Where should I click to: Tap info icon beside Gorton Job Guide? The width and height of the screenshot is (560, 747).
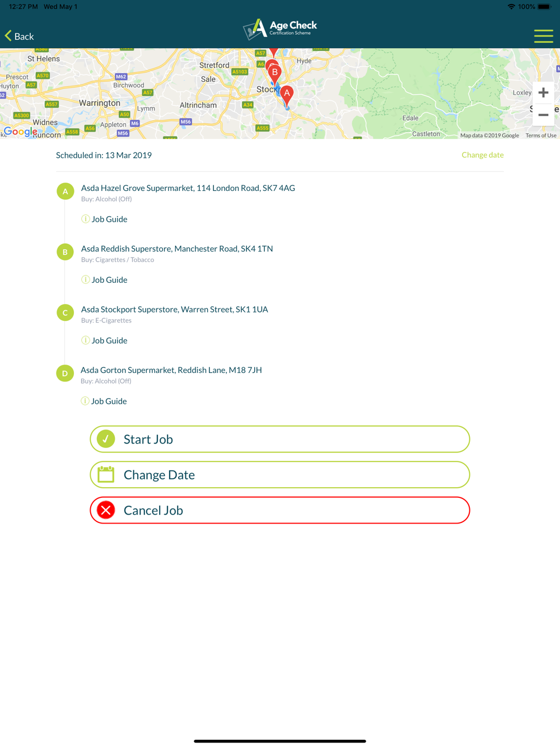85,401
